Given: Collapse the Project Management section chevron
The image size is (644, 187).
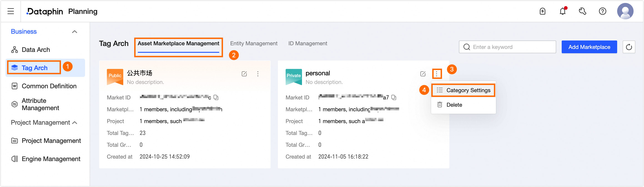Looking at the screenshot, I should (75, 122).
